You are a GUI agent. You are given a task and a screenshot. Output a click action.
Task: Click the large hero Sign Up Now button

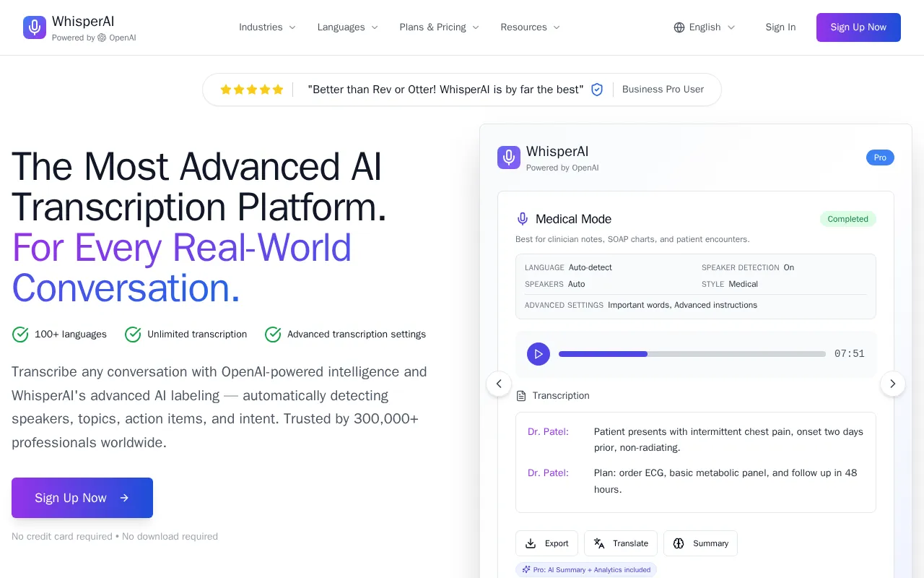[x=82, y=498]
